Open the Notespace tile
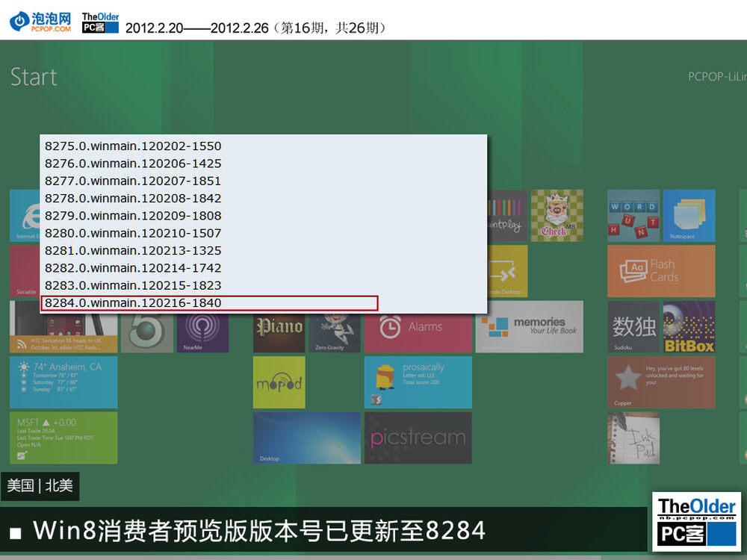The image size is (747, 560). coord(689,215)
